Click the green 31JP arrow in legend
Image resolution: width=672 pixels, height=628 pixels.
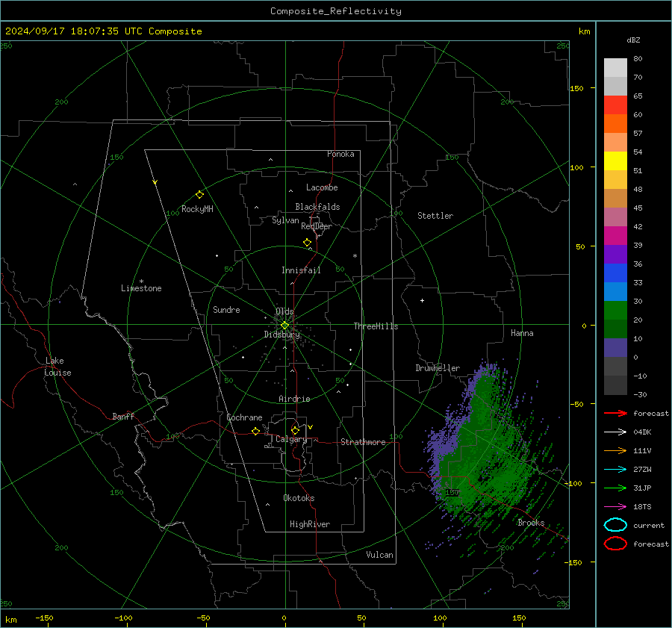tap(615, 488)
